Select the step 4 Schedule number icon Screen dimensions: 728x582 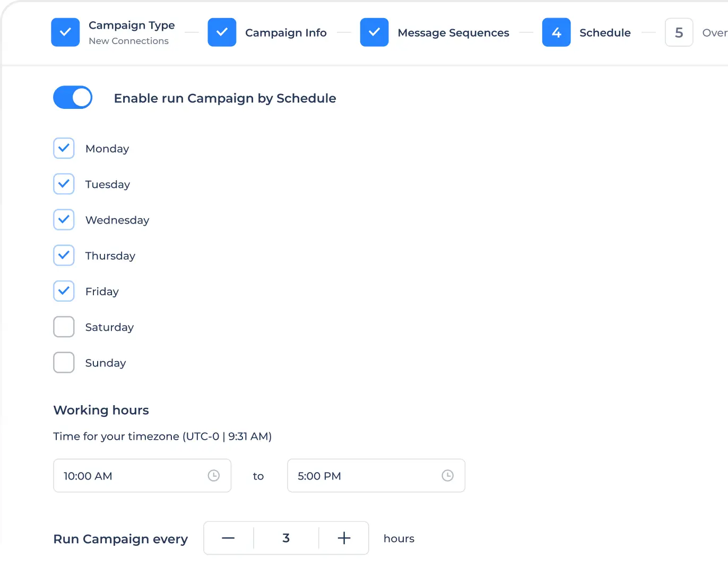click(556, 32)
